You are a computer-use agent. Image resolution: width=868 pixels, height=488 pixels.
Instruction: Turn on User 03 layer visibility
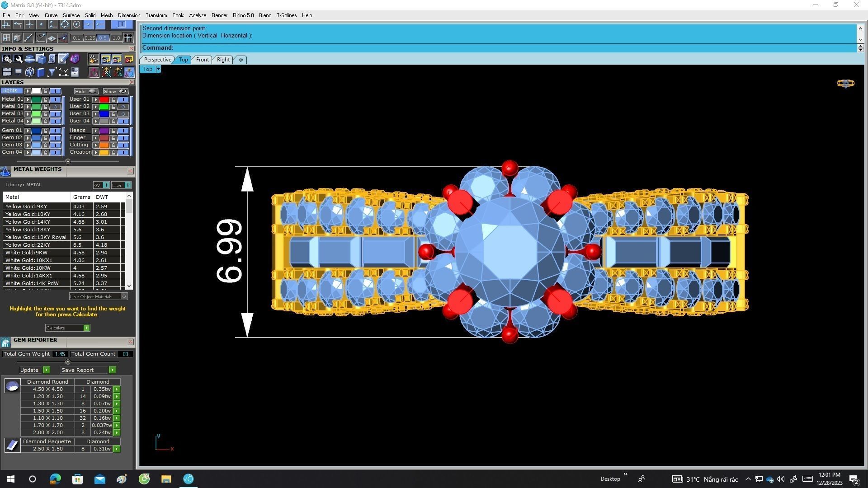(x=123, y=114)
